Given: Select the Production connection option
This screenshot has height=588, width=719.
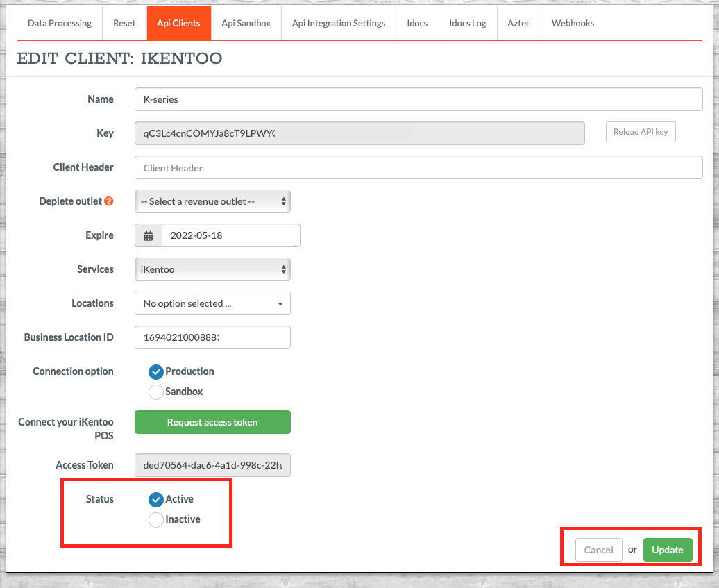Looking at the screenshot, I should [156, 372].
